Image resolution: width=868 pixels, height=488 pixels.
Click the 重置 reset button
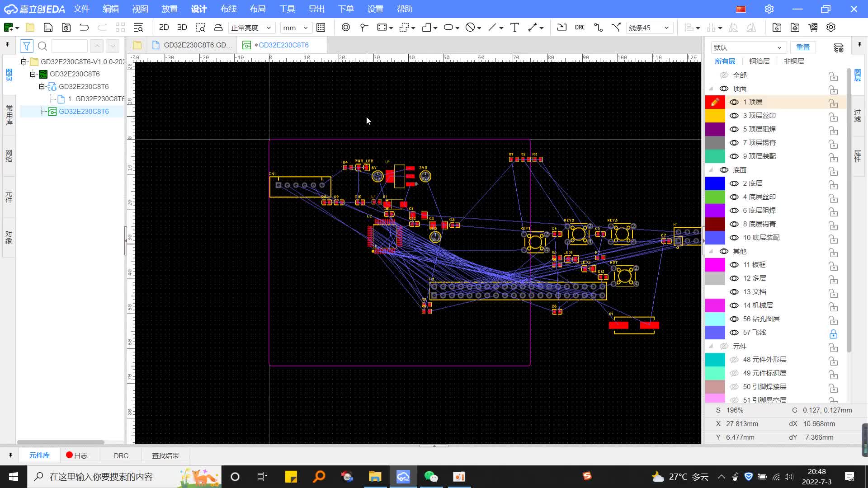(803, 47)
